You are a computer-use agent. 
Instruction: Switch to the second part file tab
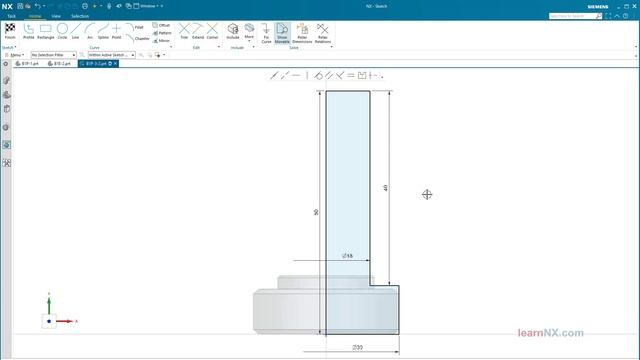(x=60, y=64)
